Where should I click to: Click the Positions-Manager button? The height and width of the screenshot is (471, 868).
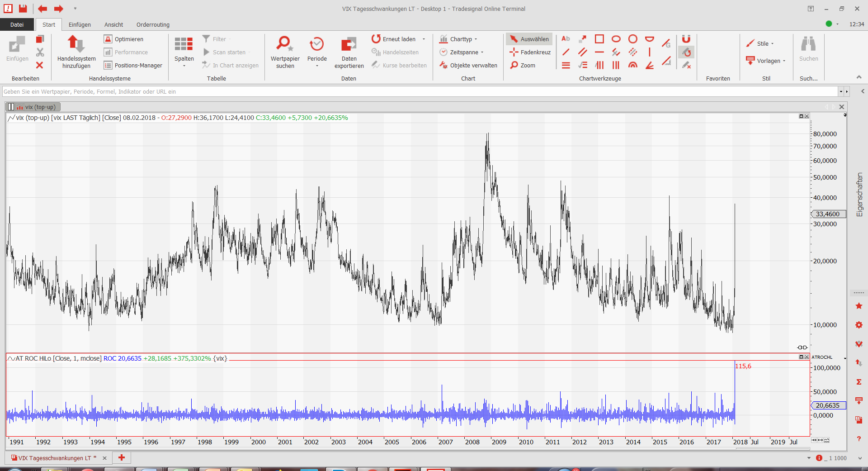pyautogui.click(x=133, y=65)
